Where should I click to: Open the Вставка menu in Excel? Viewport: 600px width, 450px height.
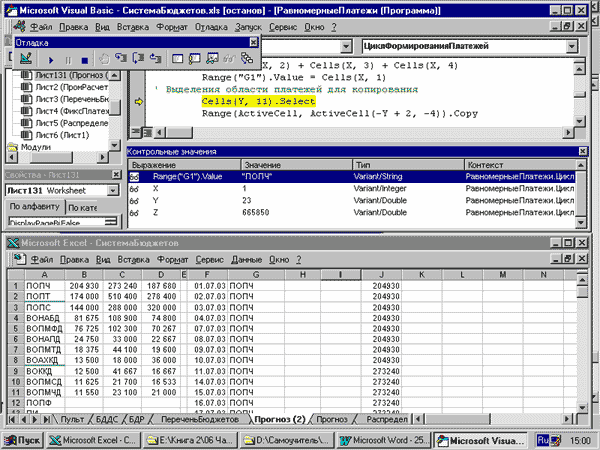point(133,259)
